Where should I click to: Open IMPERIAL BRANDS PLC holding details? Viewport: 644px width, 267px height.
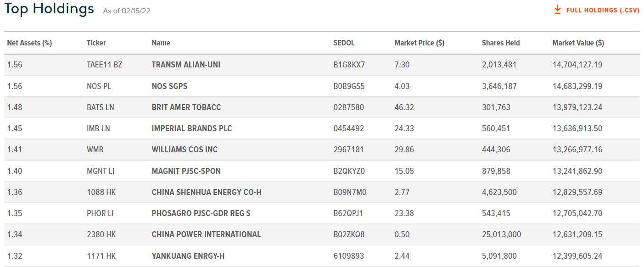(x=191, y=128)
